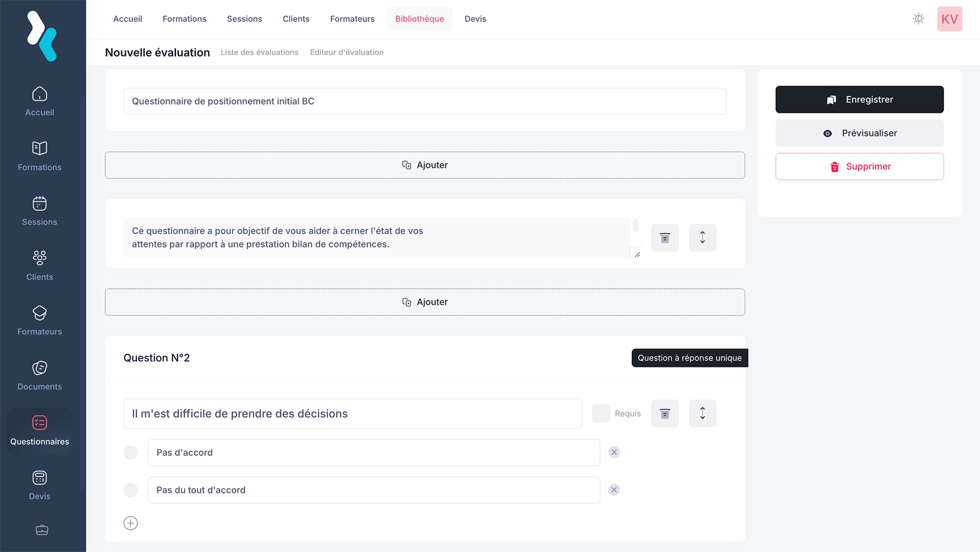Toggle the light/dark theme sun icon
This screenshot has width=980, height=552.
point(918,19)
